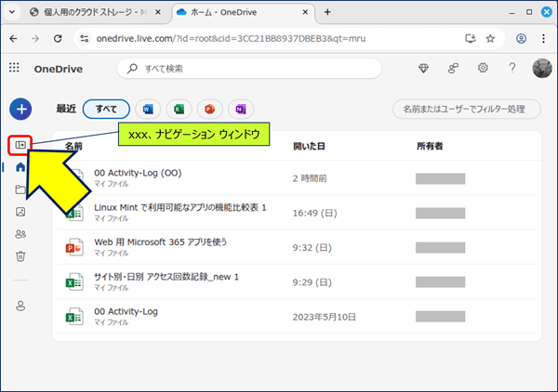Expand the navigation pane toggle icon
The image size is (558, 392).
coord(20,145)
